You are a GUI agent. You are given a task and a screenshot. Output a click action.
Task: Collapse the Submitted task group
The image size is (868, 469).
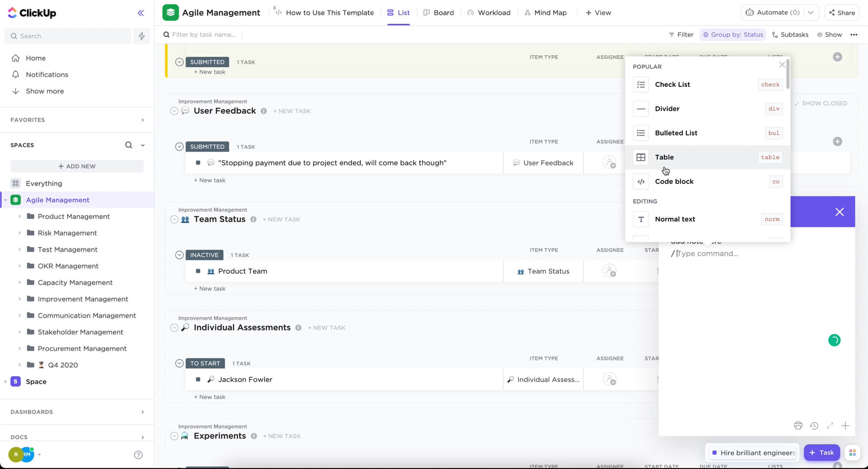[x=179, y=62]
